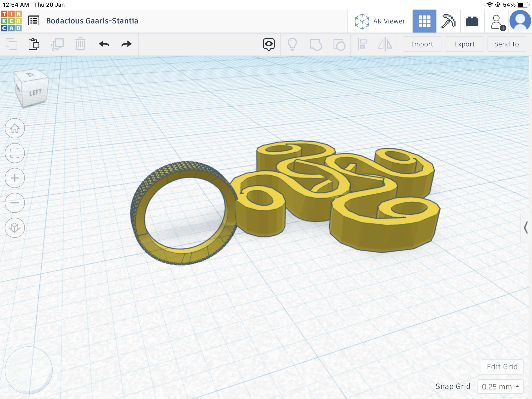Switch to 3D design grid view
This screenshot has width=532, height=399.
pos(425,21)
